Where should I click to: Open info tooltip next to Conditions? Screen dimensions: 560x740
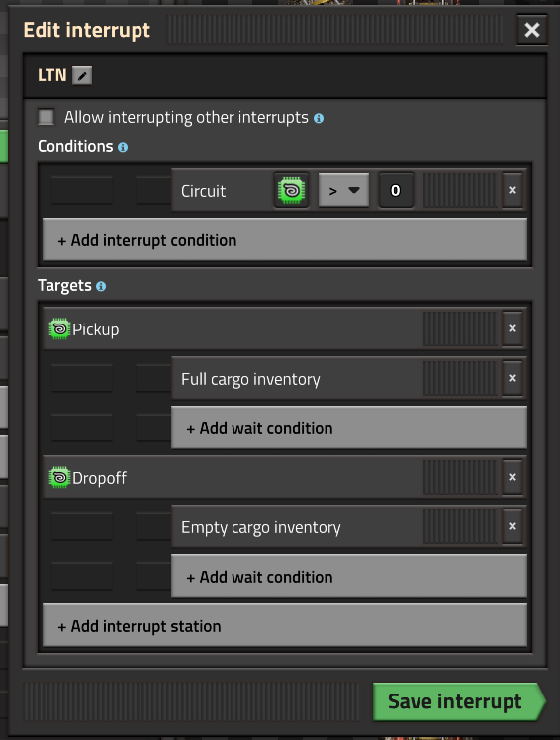tap(123, 147)
